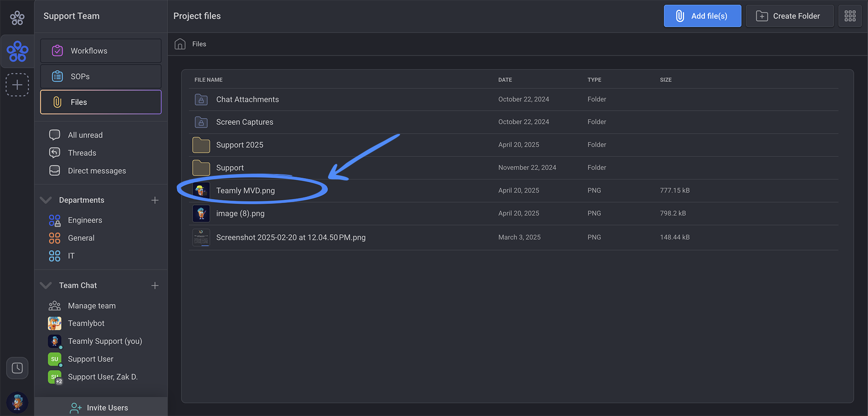Click the Chat Attachments locked folder icon
This screenshot has height=416, width=868.
[x=201, y=99]
